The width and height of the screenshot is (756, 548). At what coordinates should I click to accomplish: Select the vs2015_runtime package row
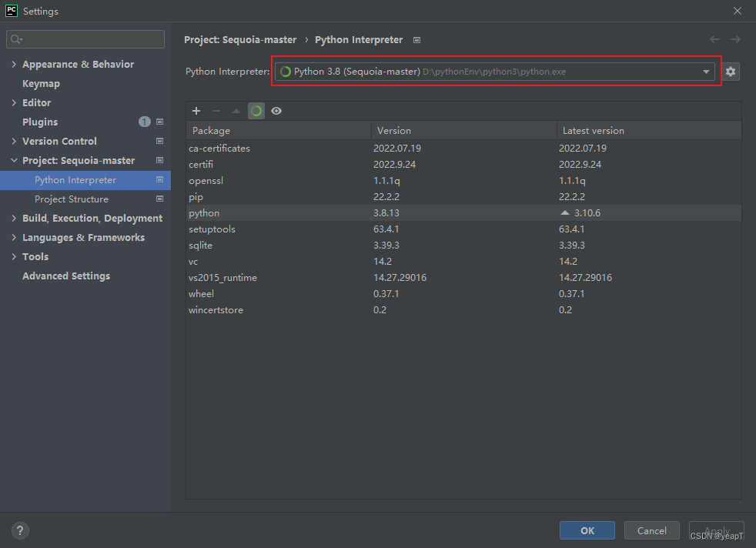pos(463,278)
